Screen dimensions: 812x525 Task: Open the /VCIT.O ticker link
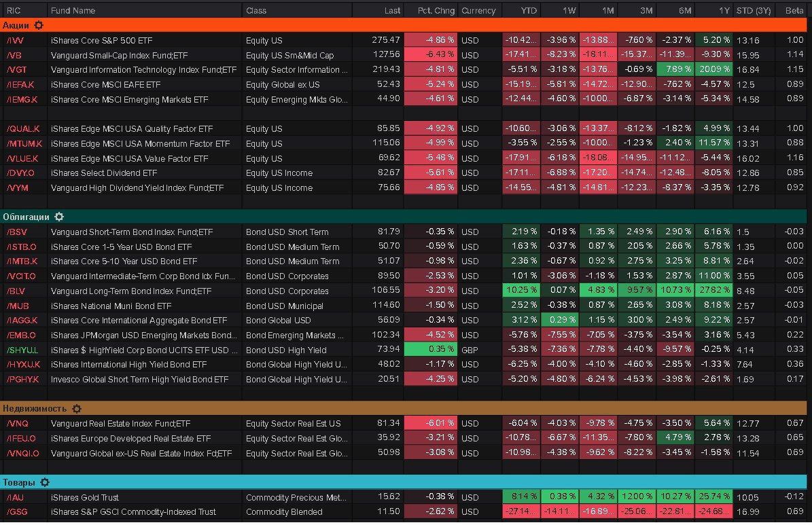tap(21, 276)
